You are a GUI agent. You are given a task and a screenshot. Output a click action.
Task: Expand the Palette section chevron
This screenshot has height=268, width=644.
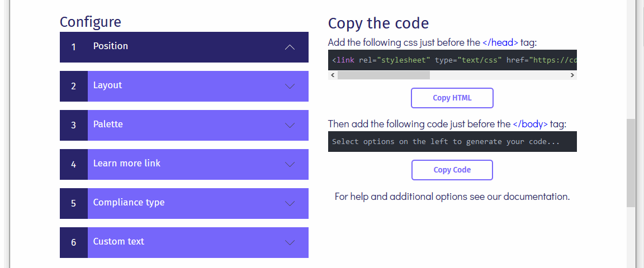[290, 126]
